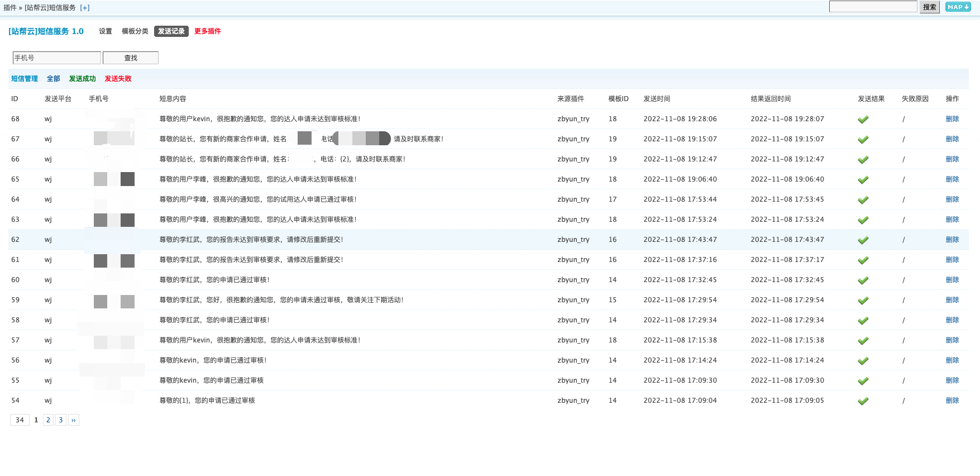980x476 pixels.
Task: Click the top-right 搜索 button
Action: pos(929,7)
